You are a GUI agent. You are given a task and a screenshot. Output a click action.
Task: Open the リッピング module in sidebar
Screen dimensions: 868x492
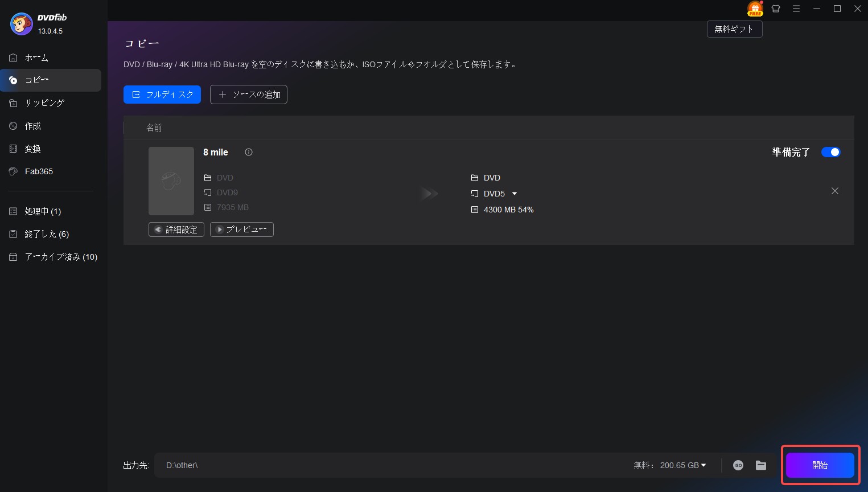44,103
